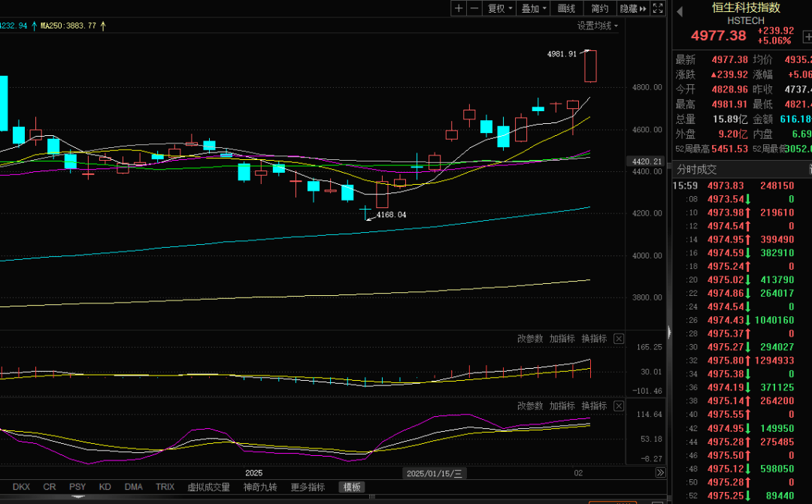812x504 pixels.
Task: Switch to the TRIX indicator tab
Action: coord(165,487)
